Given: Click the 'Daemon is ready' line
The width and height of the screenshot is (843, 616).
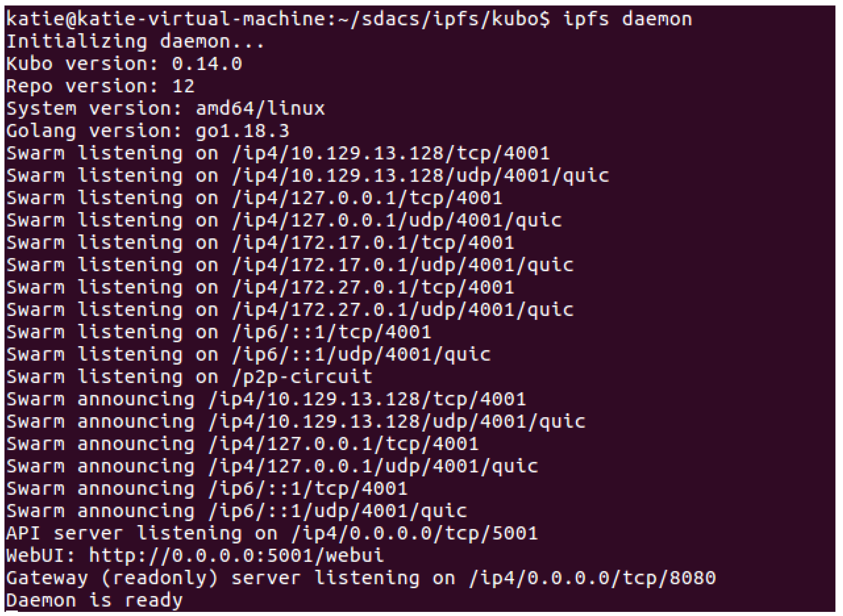Looking at the screenshot, I should [94, 600].
